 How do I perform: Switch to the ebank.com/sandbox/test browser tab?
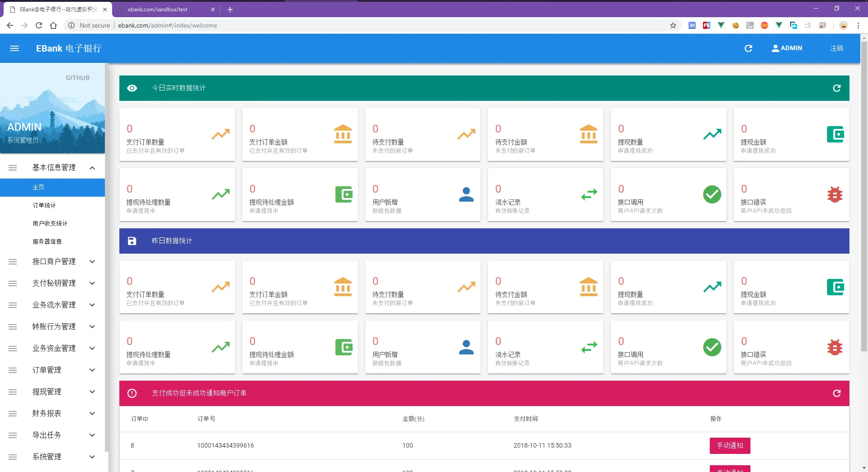pyautogui.click(x=165, y=9)
